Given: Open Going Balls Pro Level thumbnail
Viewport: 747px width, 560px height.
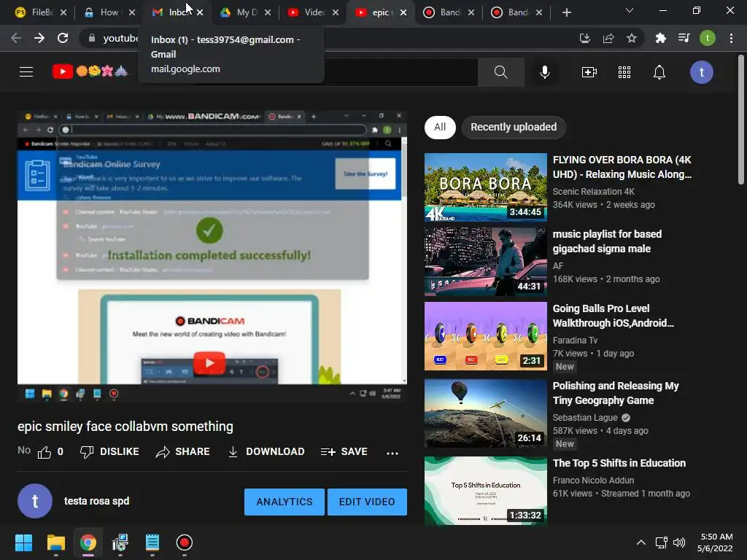Looking at the screenshot, I should click(485, 336).
